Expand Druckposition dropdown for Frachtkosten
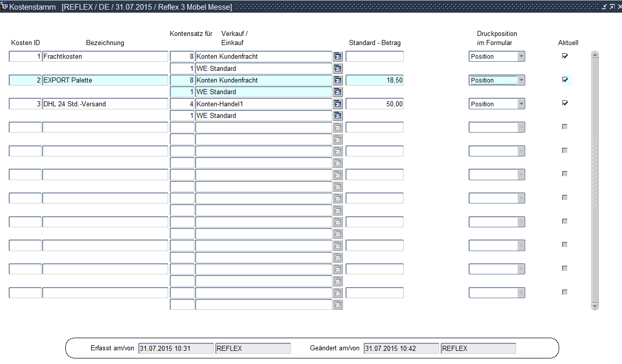622x364 pixels. click(521, 57)
